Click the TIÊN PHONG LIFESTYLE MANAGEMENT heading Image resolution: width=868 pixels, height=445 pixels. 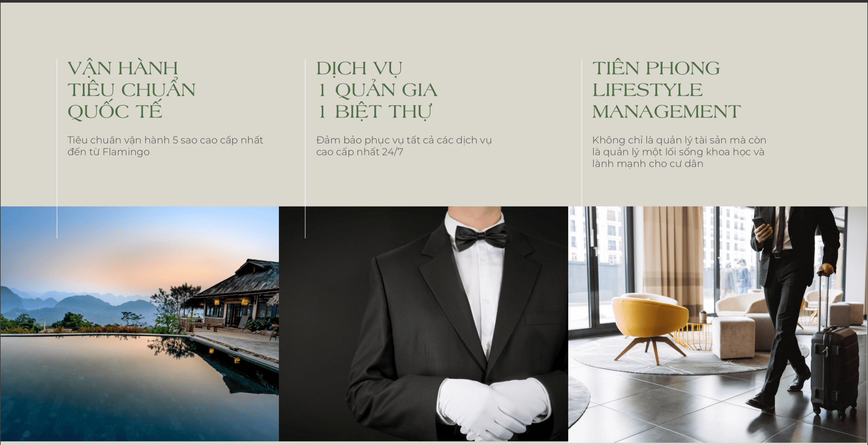(667, 90)
